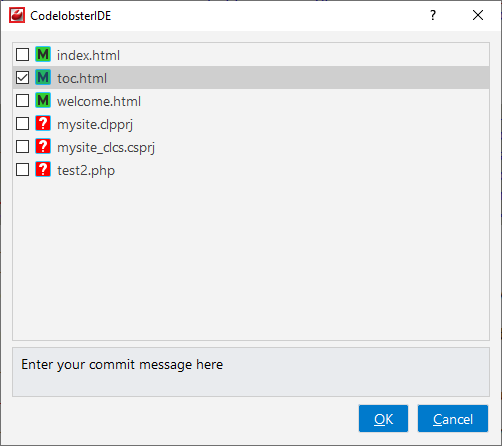Select the test2.php file entry
This screenshot has height=446, width=502.
(x=251, y=170)
